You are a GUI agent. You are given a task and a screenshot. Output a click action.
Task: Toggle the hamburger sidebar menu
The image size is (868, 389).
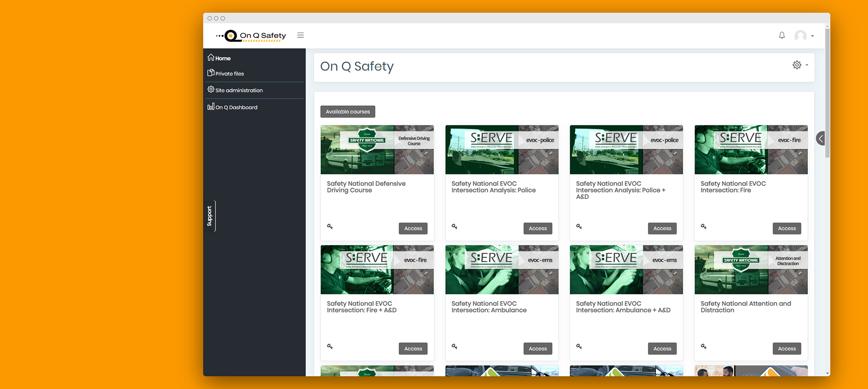(300, 35)
